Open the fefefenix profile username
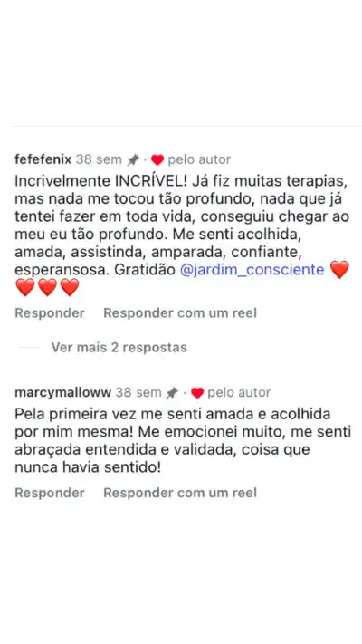The height and width of the screenshot is (644, 362). click(x=43, y=159)
